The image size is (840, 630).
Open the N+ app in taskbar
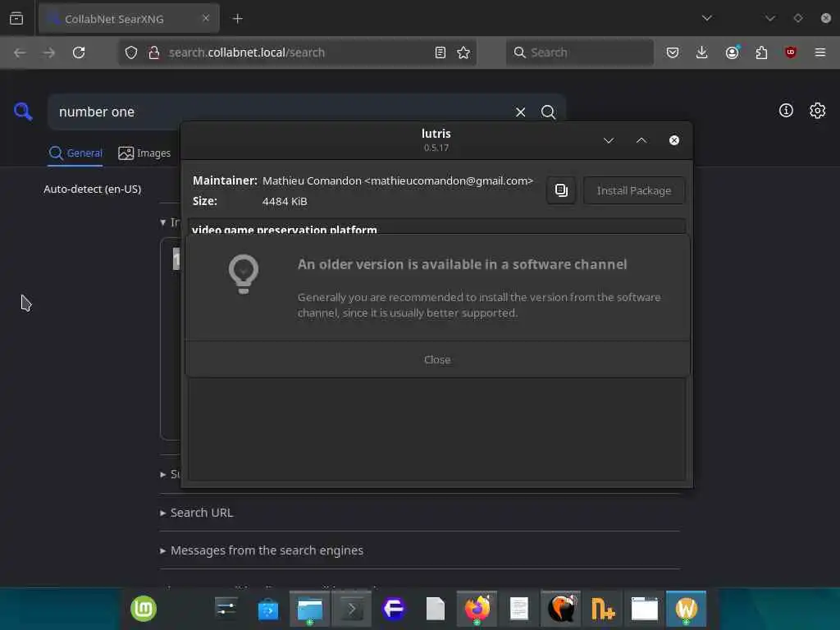click(x=603, y=609)
